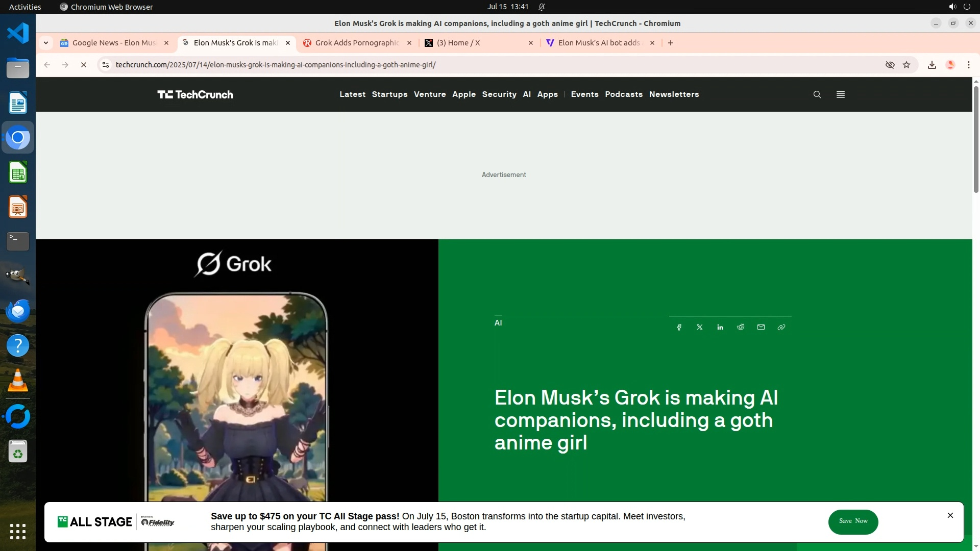Screen dimensions: 980x551
Task: Bookmark this page with star icon
Action: point(906,65)
